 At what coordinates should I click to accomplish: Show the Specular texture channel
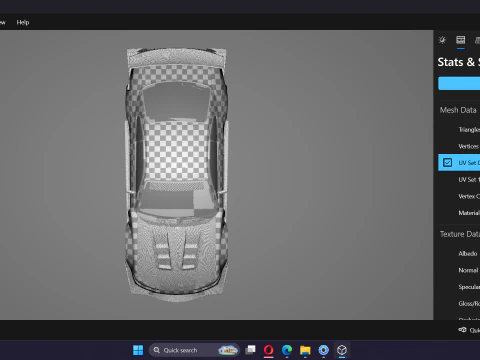tap(459, 287)
